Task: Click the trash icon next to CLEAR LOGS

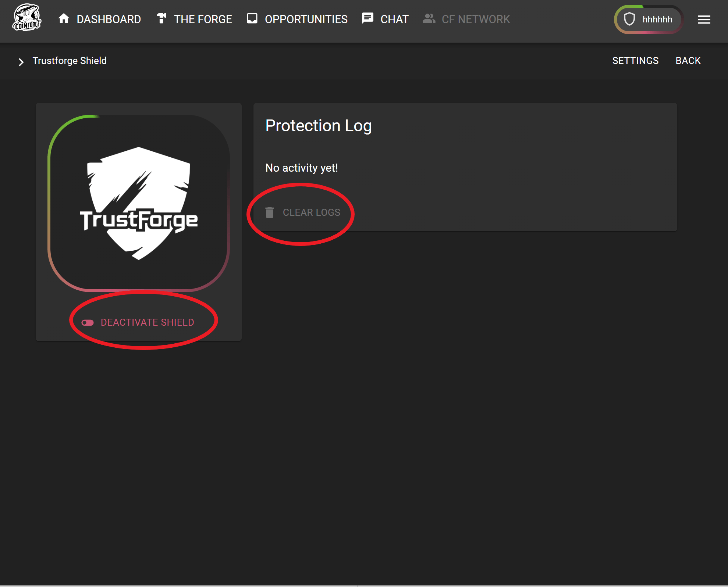Action: (271, 212)
